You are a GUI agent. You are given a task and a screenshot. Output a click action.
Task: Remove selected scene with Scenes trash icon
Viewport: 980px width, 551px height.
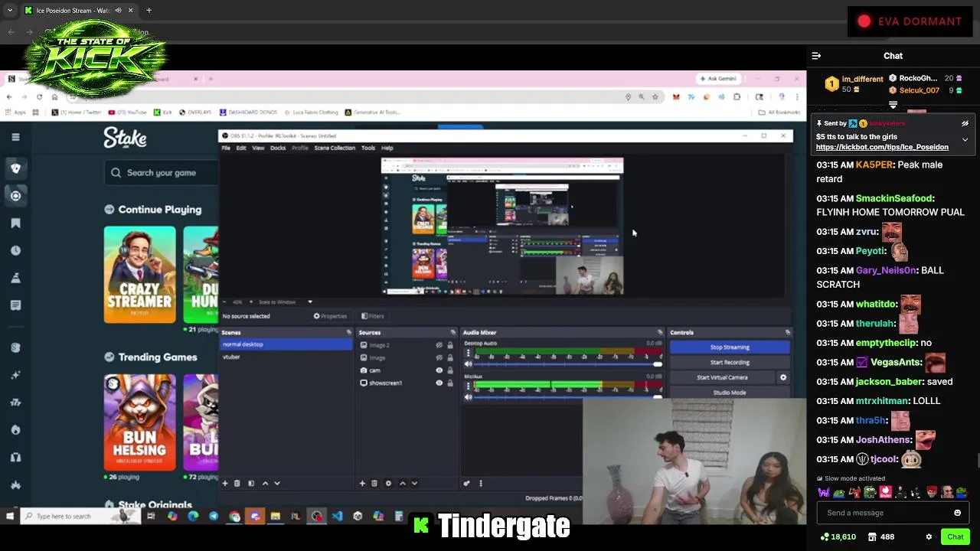point(237,483)
